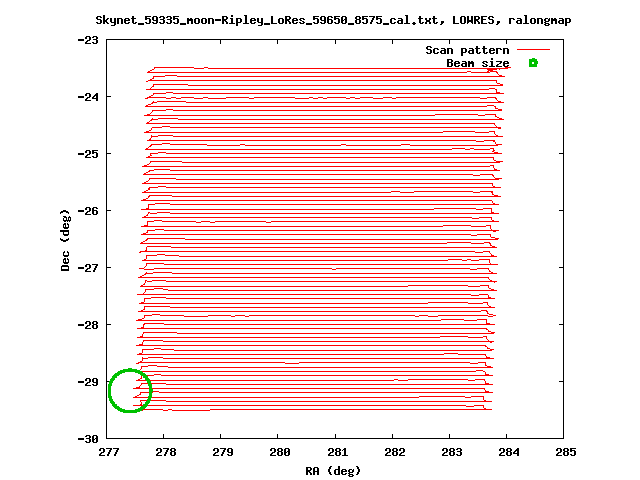Viewport: 640px width, 480px height.
Task: Click the plot title text at top
Action: tap(333, 20)
